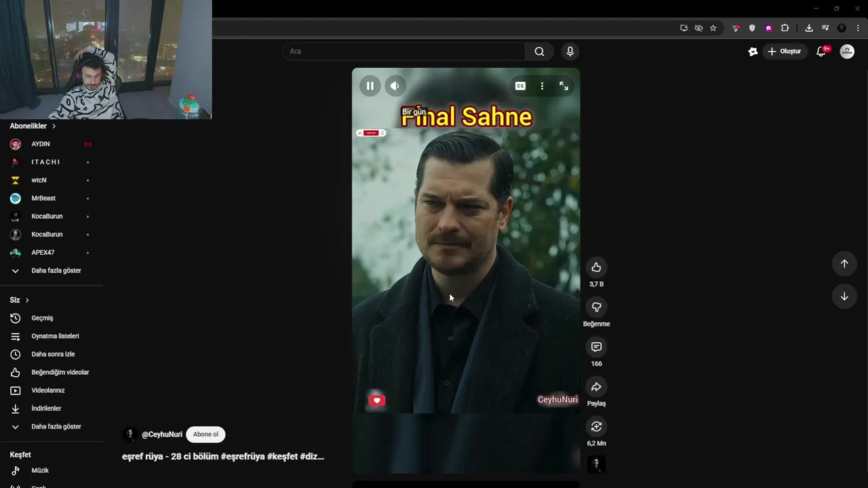Viewport: 868px width, 488px height.
Task: Mute the Shorts player volume
Action: (x=395, y=86)
